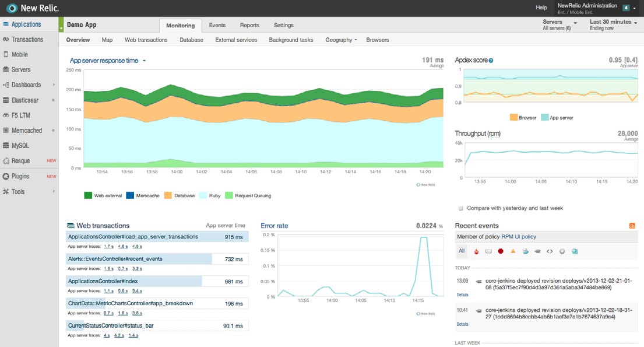644x347 pixels.
Task: Open Alerts::EventsController#recent_events transaction
Action: point(115,259)
